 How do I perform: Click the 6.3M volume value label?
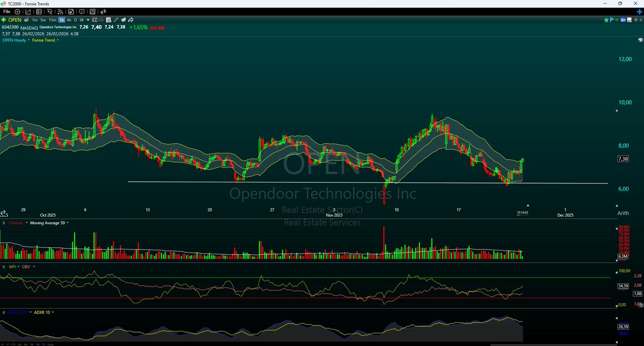[623, 256]
